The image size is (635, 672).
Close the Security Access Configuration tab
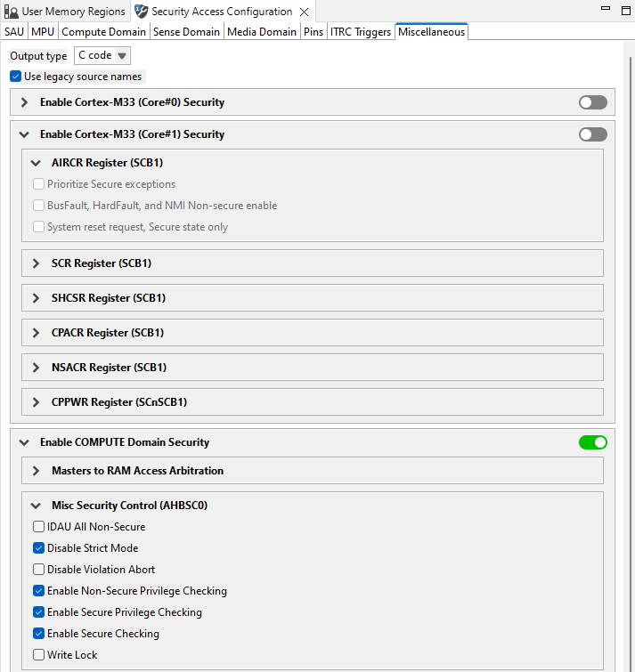pos(304,12)
